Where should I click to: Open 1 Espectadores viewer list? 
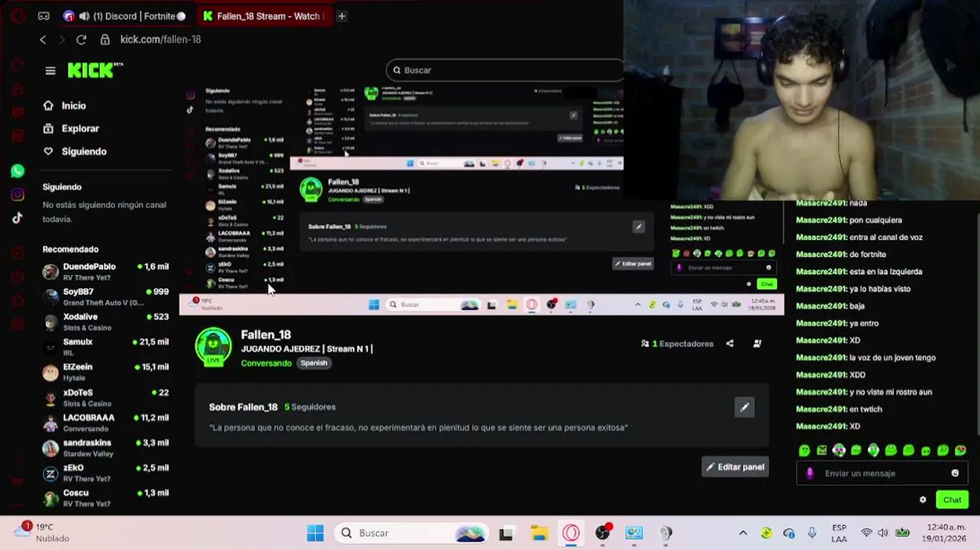677,344
